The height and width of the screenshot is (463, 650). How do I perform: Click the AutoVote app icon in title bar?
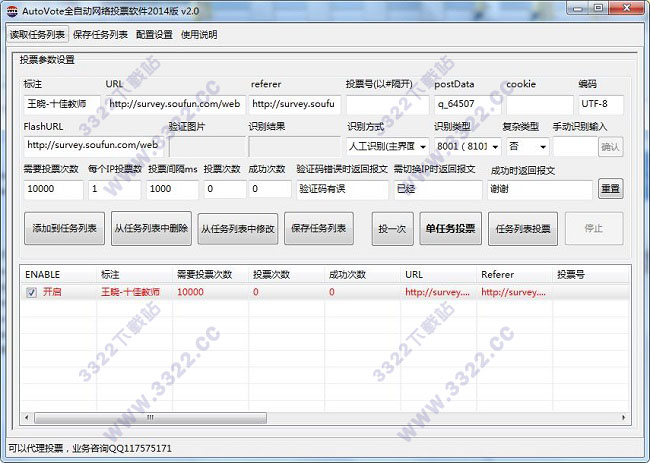pos(12,11)
